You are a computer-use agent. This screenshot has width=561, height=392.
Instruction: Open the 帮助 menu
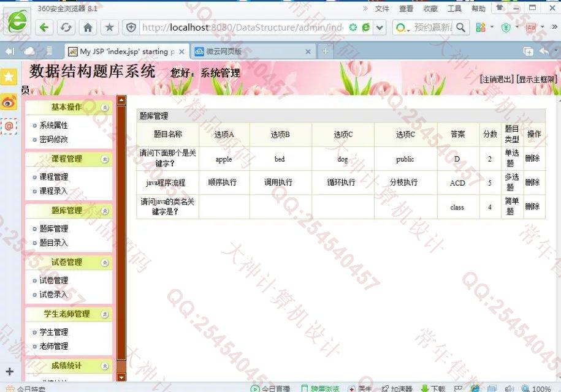click(479, 9)
